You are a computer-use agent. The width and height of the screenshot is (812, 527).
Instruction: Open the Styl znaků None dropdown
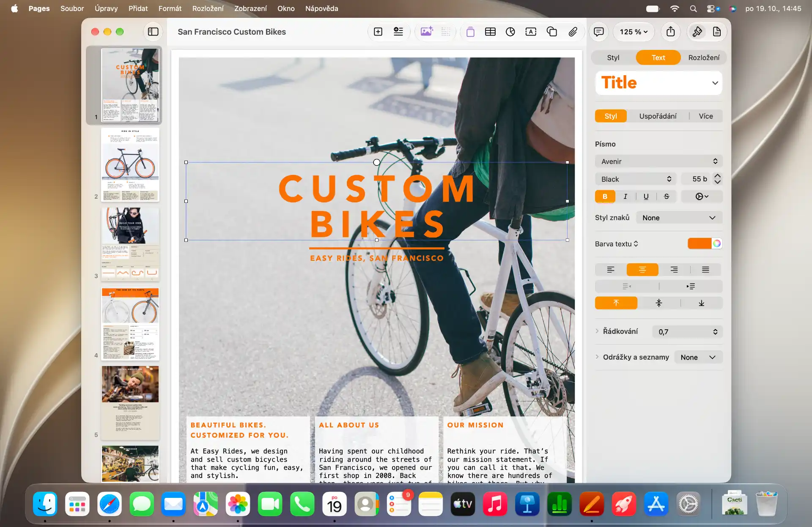pos(679,218)
